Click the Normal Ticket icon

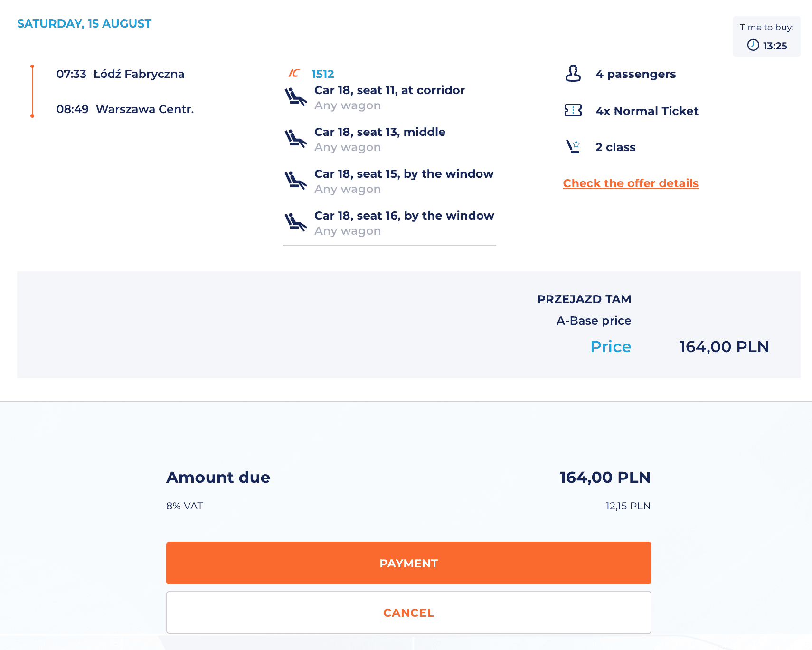point(573,111)
